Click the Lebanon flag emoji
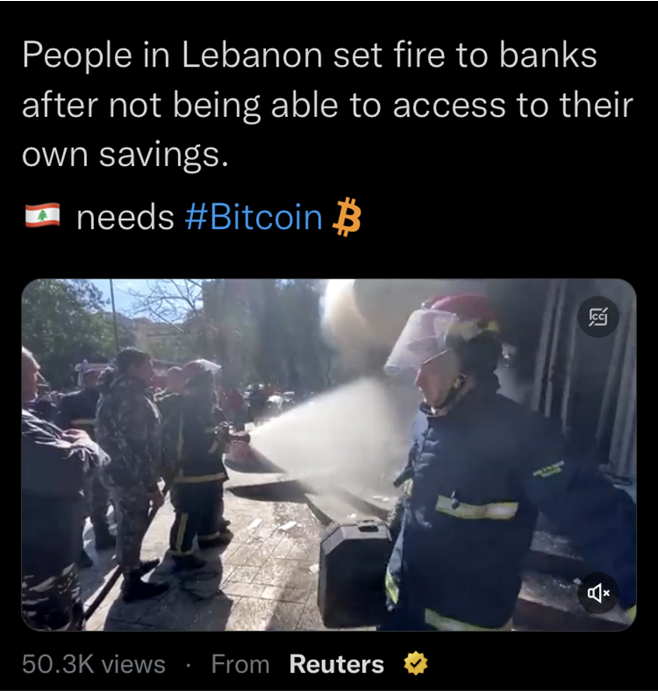Screen dimensions: 658x691 click(x=42, y=215)
